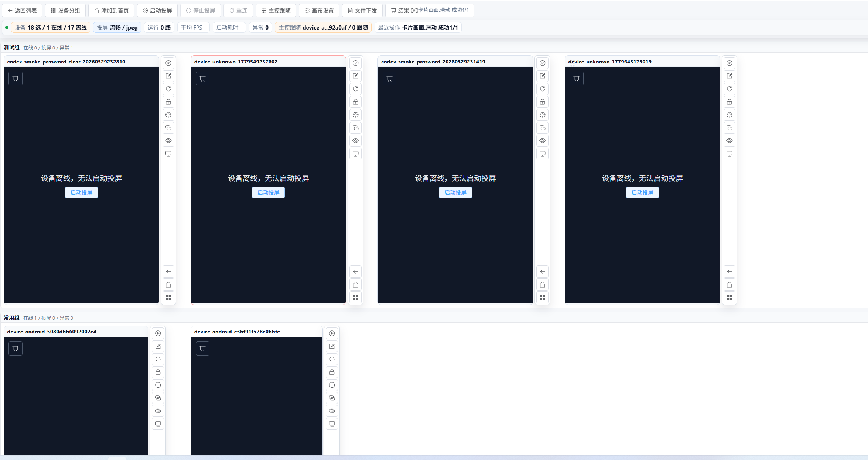Click the 异常 0 status chip
The width and height of the screenshot is (868, 460).
260,28
